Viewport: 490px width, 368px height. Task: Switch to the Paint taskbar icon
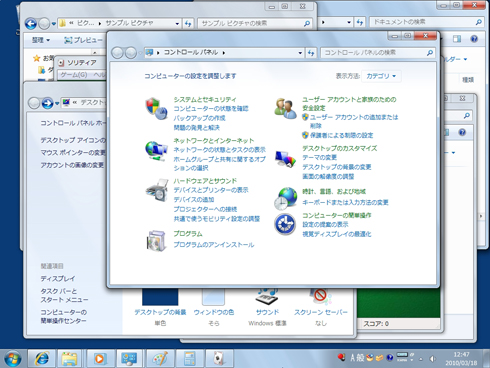click(x=159, y=359)
